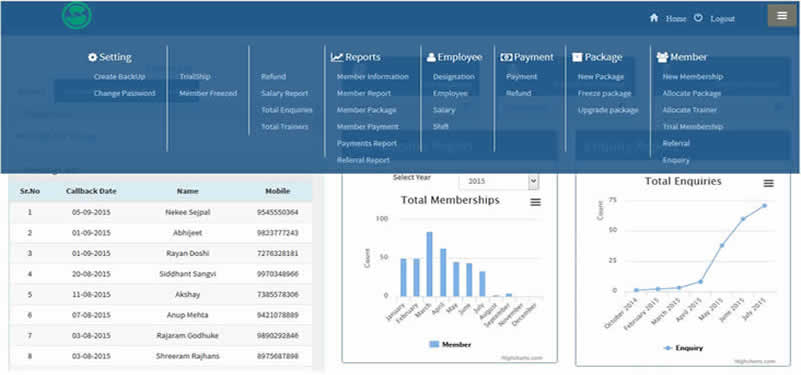801x375 pixels.
Task: Open Referral under Member
Action: point(676,144)
